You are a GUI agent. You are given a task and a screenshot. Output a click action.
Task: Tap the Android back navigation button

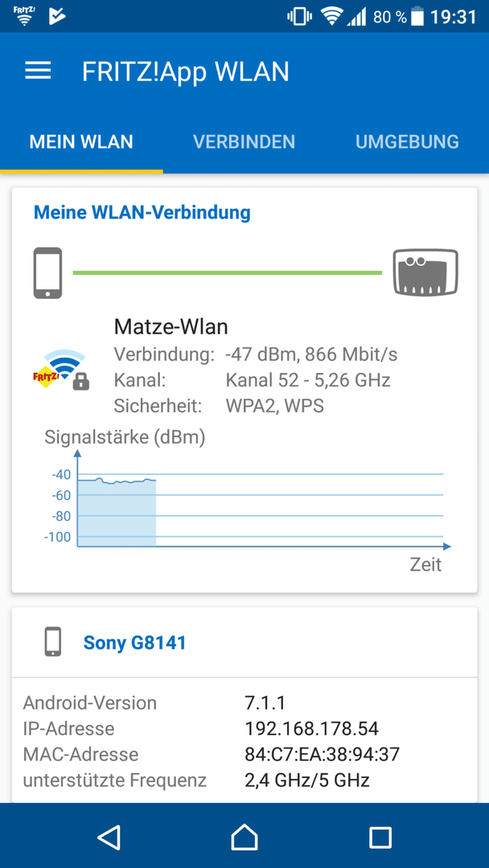109,837
